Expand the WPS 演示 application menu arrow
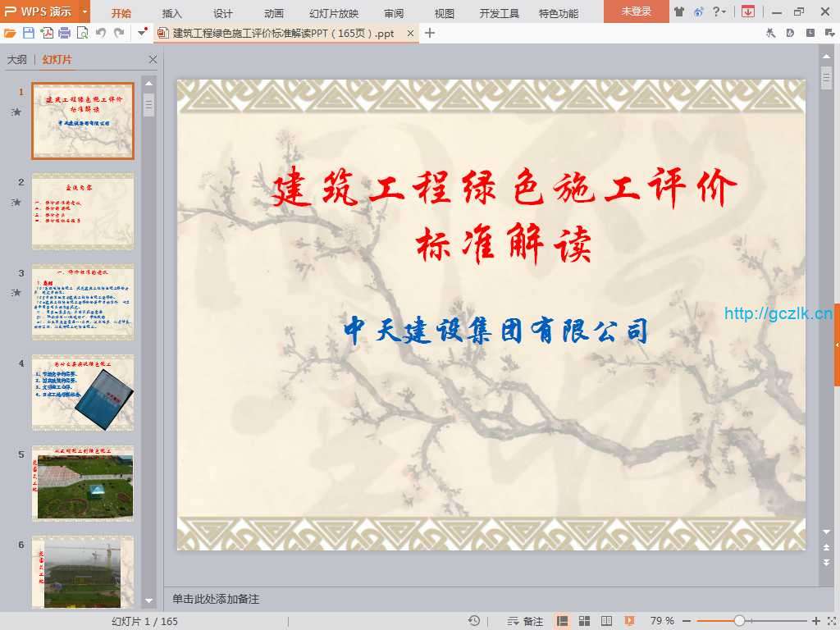The width and height of the screenshot is (840, 630). pyautogui.click(x=84, y=11)
